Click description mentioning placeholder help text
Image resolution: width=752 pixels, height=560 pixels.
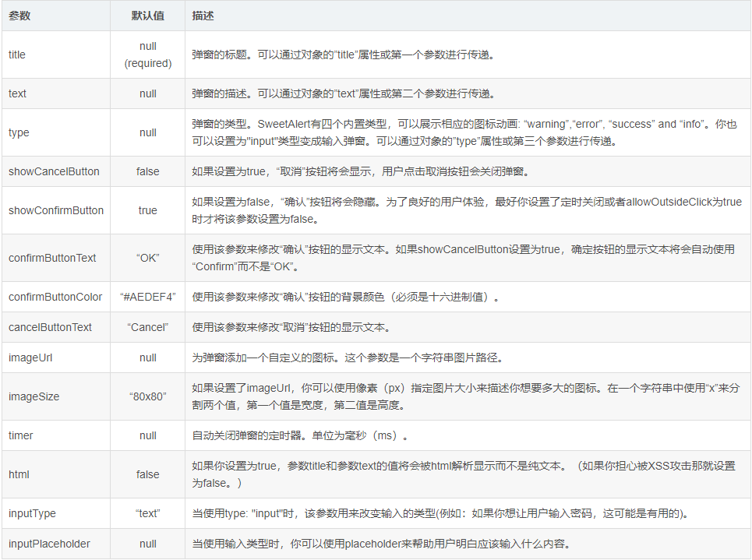(381, 544)
